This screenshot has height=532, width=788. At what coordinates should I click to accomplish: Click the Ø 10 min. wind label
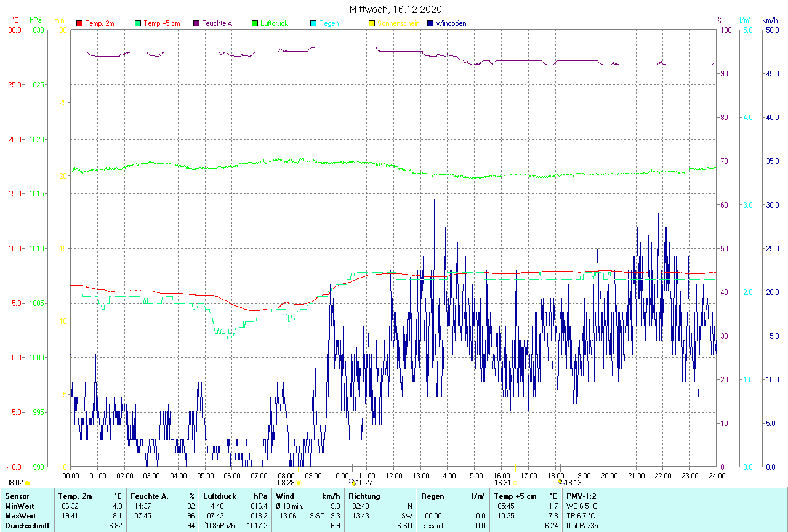[x=290, y=506]
